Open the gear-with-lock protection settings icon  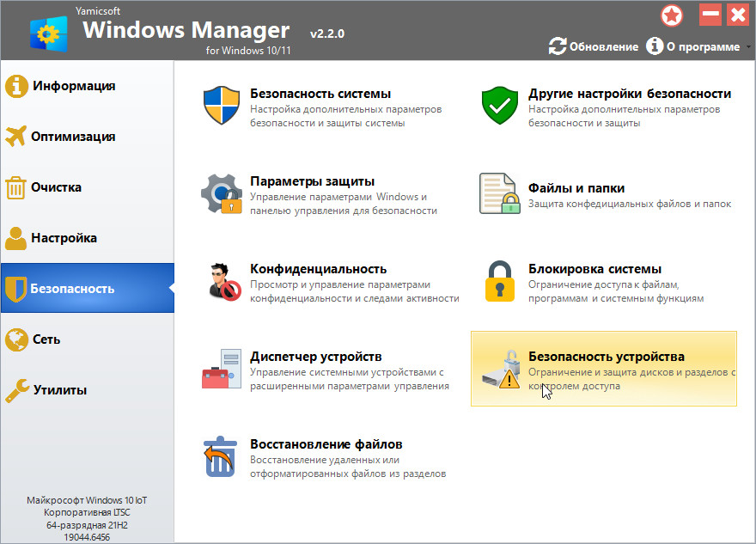click(221, 193)
